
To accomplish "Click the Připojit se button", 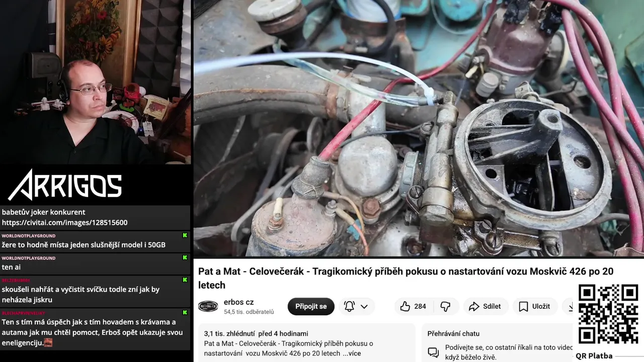I will click(311, 306).
